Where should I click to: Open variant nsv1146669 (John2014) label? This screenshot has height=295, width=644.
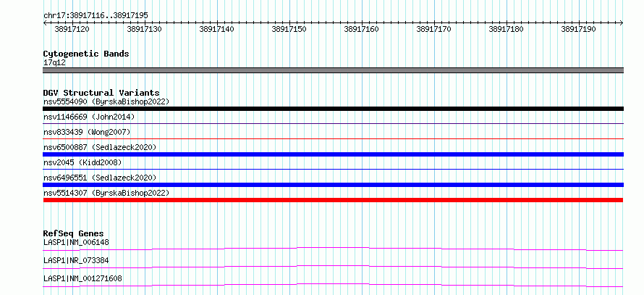pyautogui.click(x=89, y=117)
